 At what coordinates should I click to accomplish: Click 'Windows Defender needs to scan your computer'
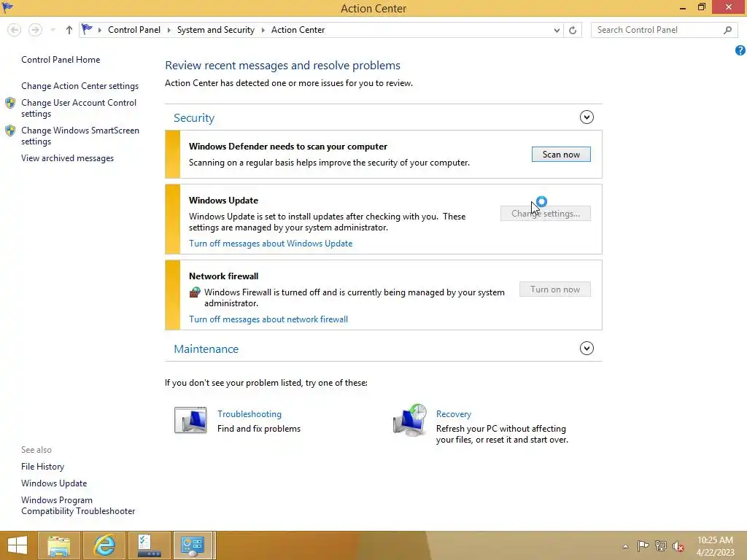point(287,147)
